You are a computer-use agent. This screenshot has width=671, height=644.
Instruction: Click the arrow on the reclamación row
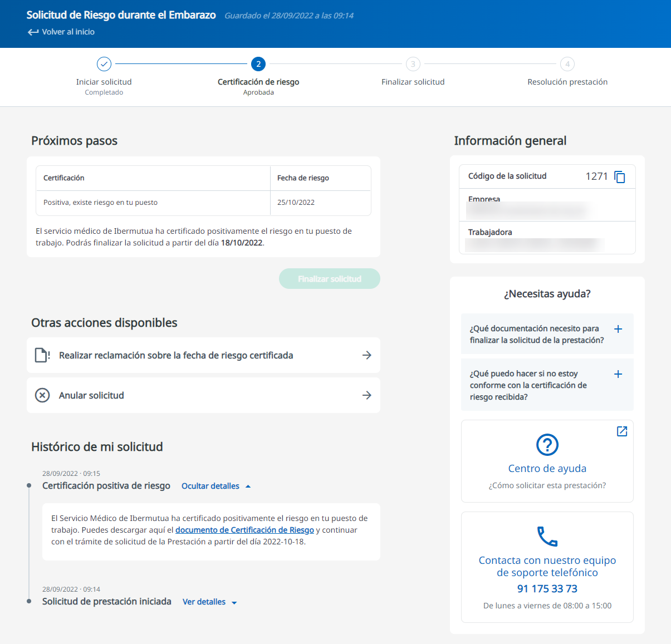point(366,355)
